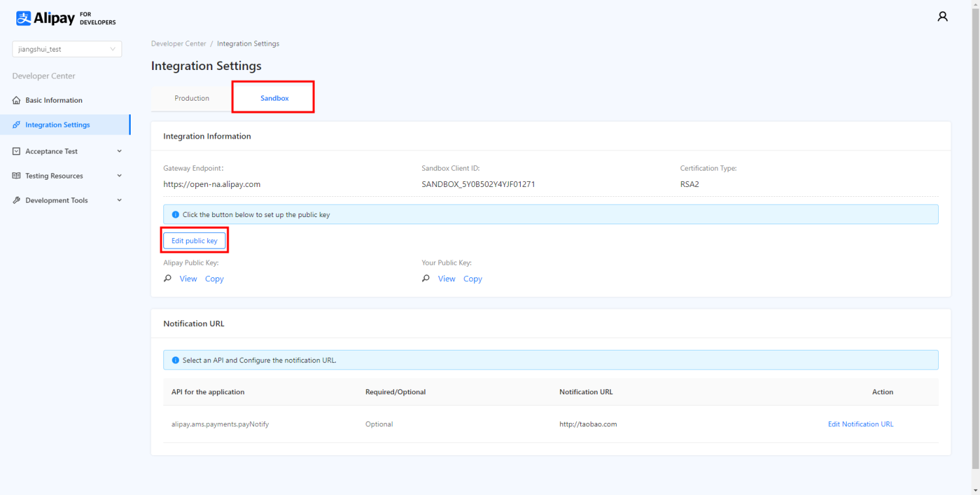Expand the Testing Resources menu
The image size is (980, 495).
click(x=120, y=175)
